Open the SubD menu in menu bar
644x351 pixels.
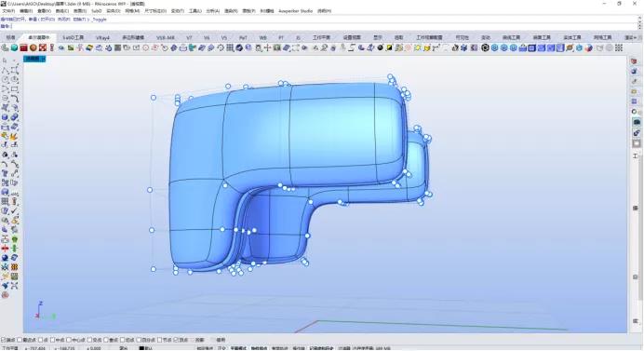pos(97,11)
